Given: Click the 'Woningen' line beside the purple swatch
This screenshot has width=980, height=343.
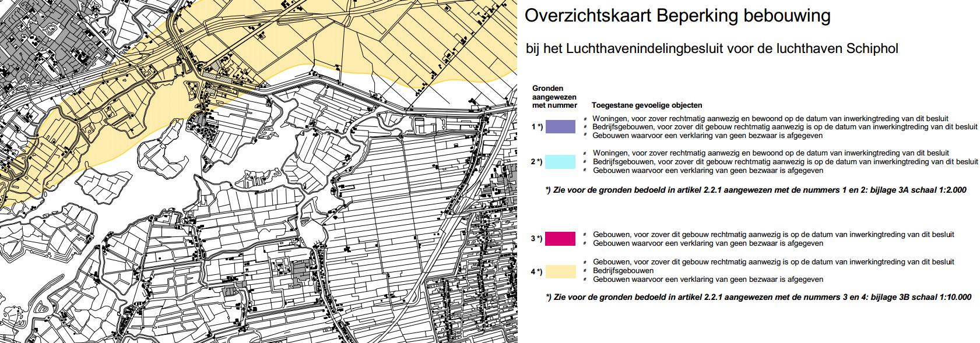Looking at the screenshot, I should (x=771, y=118).
